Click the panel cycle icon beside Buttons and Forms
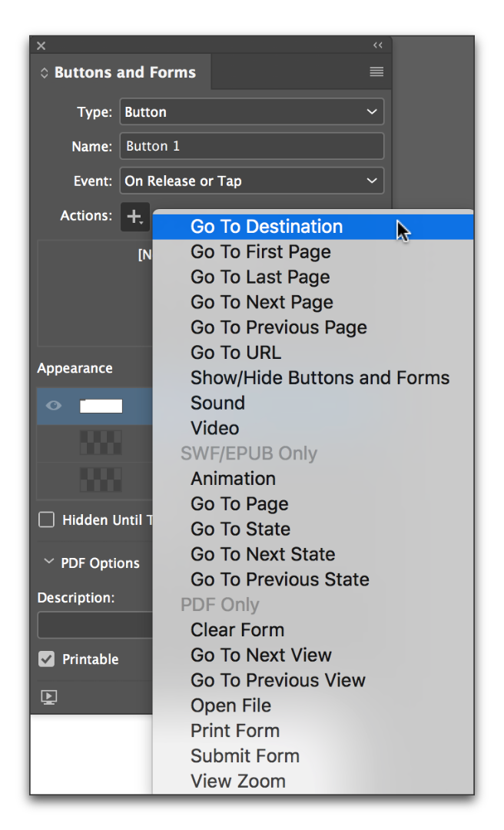 (45, 71)
